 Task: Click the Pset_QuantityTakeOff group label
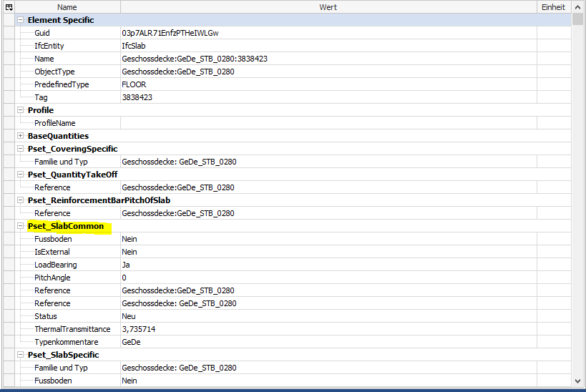point(73,175)
